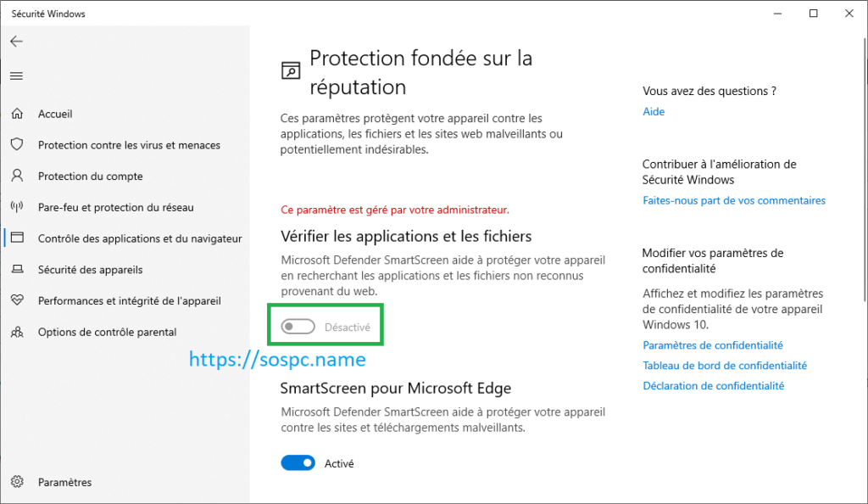The height and width of the screenshot is (504, 868).
Task: Open 'Paramètres de confidentialité' link
Action: click(713, 345)
